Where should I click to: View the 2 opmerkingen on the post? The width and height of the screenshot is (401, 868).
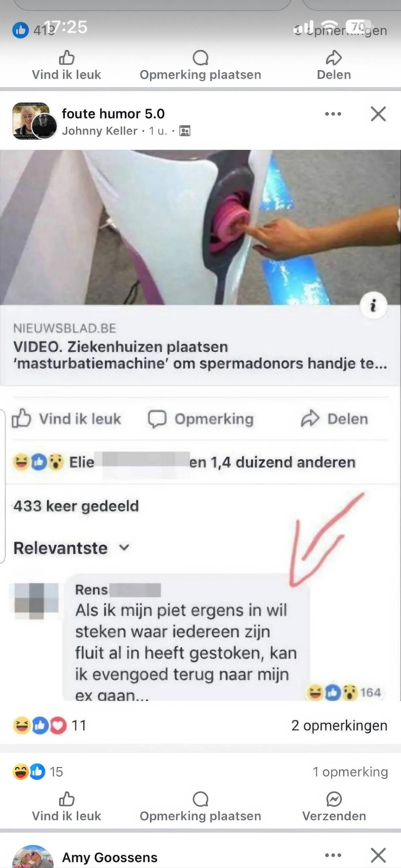point(339,725)
